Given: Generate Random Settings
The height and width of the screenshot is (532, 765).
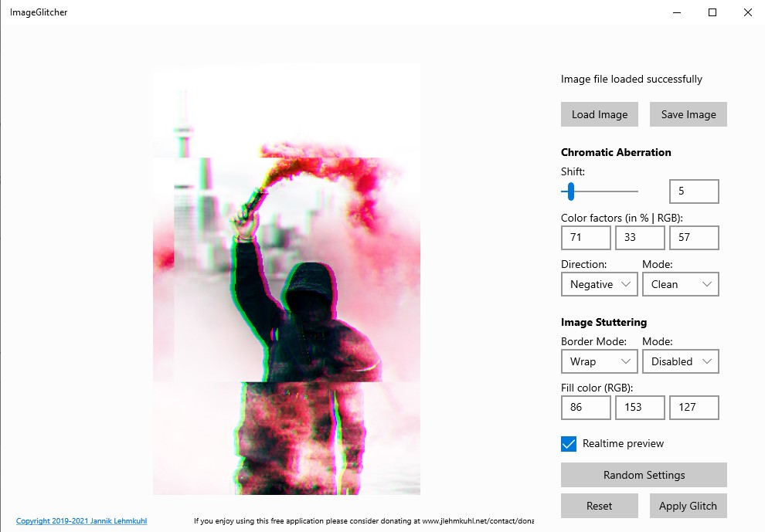Looking at the screenshot, I should pos(643,474).
